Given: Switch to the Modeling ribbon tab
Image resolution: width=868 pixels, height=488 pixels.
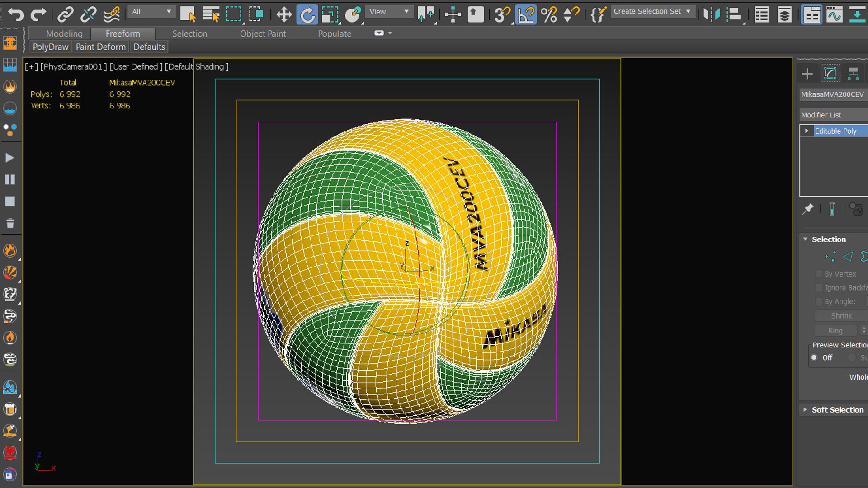Looking at the screenshot, I should pos(64,33).
